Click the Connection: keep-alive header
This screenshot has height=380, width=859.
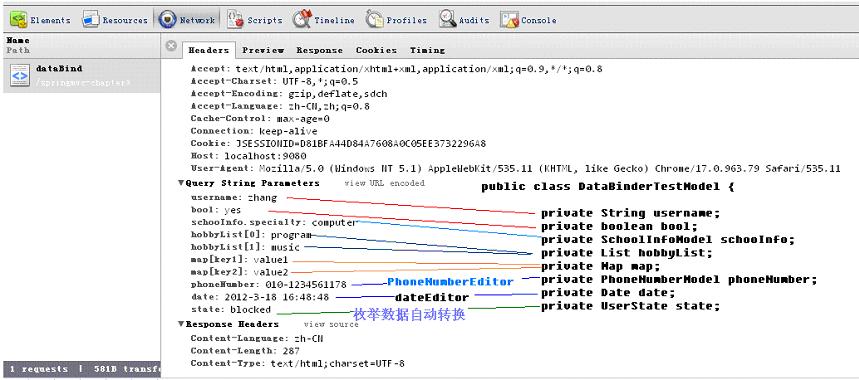pyautogui.click(x=254, y=131)
